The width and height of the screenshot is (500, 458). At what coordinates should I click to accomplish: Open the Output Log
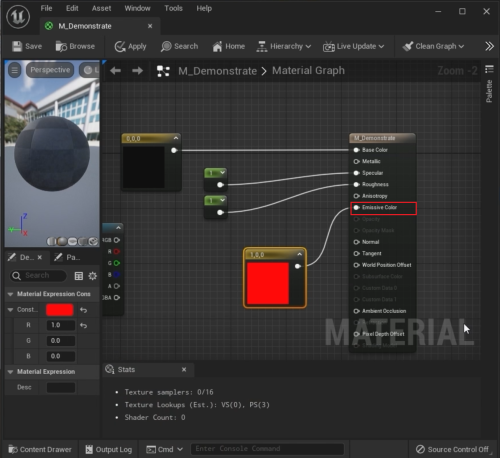(109, 449)
